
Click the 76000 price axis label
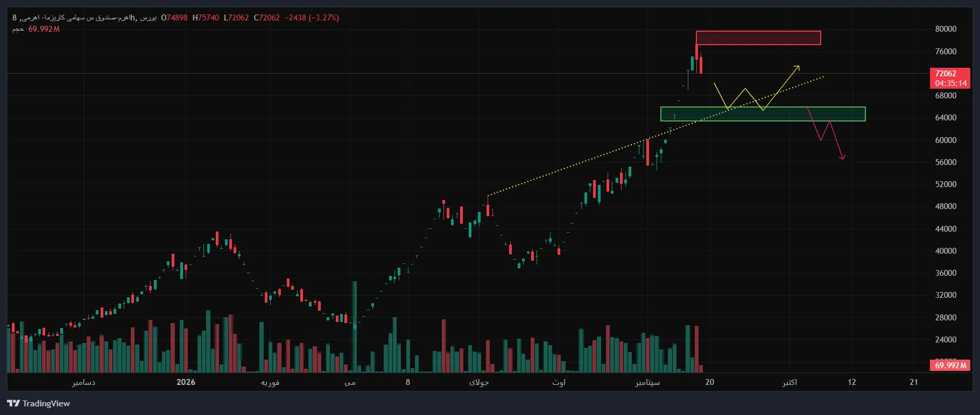pos(946,52)
